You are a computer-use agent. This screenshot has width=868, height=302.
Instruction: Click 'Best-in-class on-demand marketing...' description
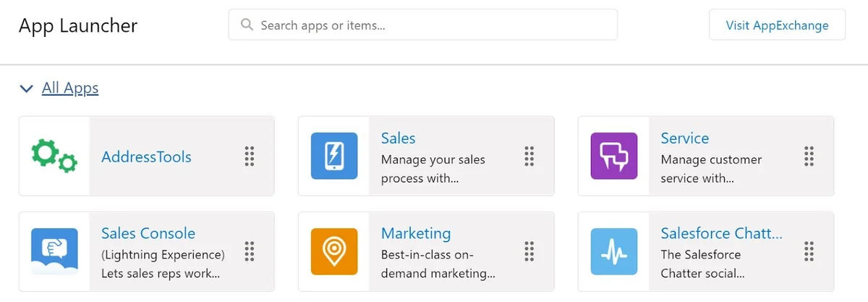pos(438,264)
